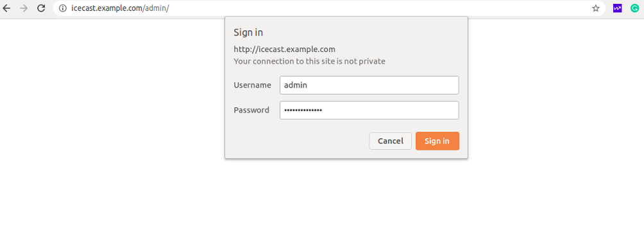
Task: Open the purple chart extension icon
Action: (617, 8)
